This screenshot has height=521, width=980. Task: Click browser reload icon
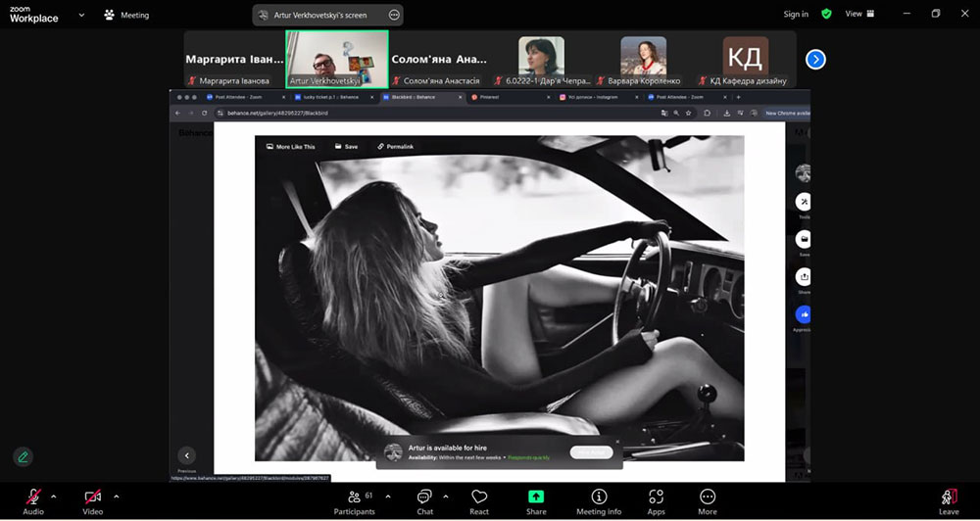pos(205,113)
